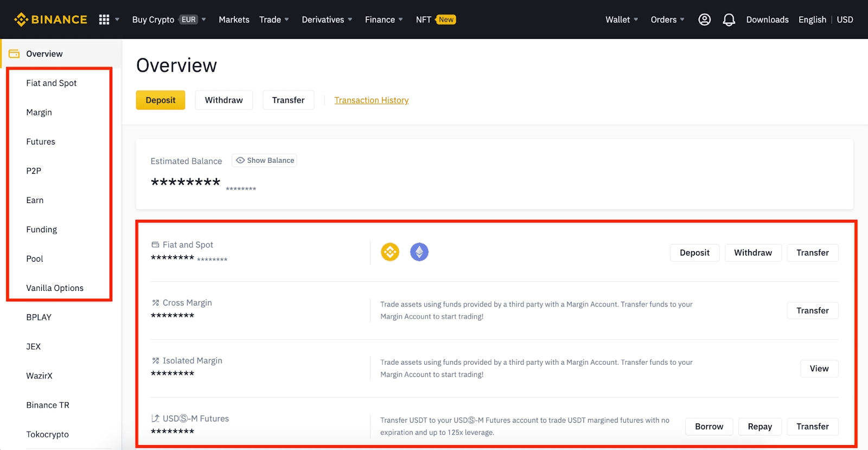The height and width of the screenshot is (450, 868).
Task: Select Fiat and Spot in sidebar
Action: pos(52,83)
